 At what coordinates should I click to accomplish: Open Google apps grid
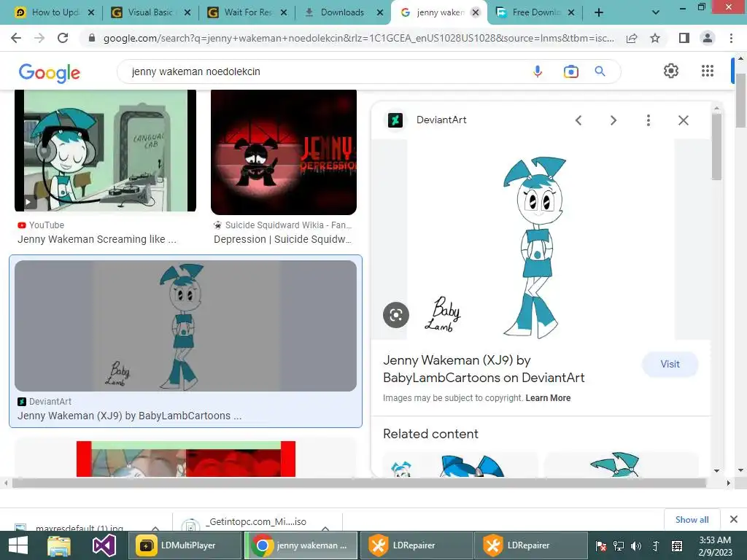[x=708, y=71]
